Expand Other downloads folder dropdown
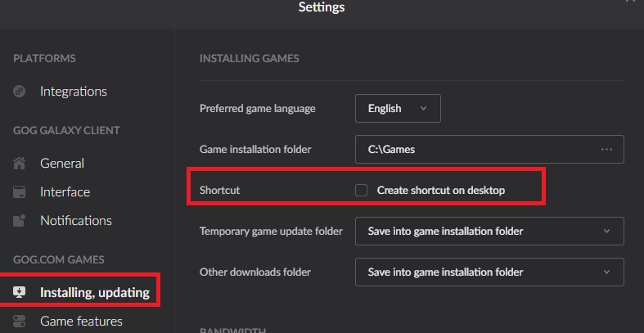This screenshot has height=333, width=644. click(x=489, y=272)
